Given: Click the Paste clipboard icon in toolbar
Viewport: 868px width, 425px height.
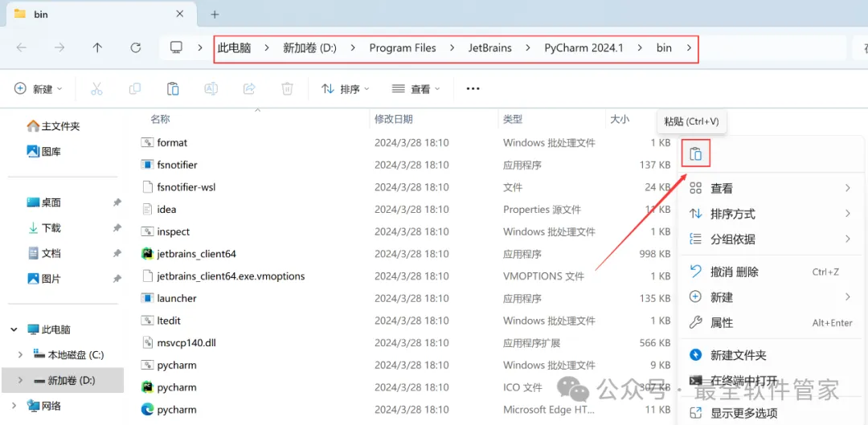Looking at the screenshot, I should point(173,88).
